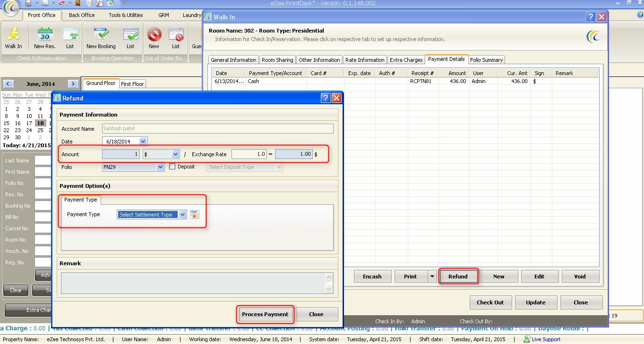The image size is (644, 344).
Task: Click receipt number RCPTN81 cell
Action: click(x=423, y=81)
